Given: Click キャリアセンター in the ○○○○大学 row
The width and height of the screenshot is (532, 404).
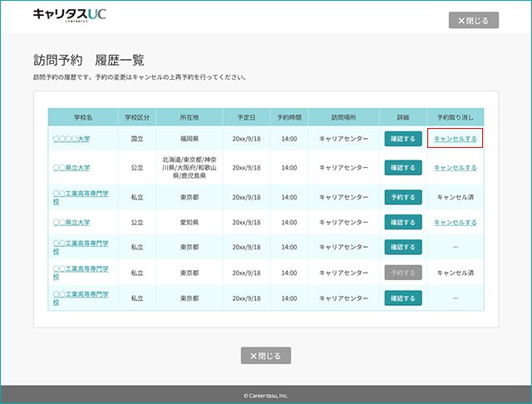Looking at the screenshot, I should pyautogui.click(x=343, y=139).
